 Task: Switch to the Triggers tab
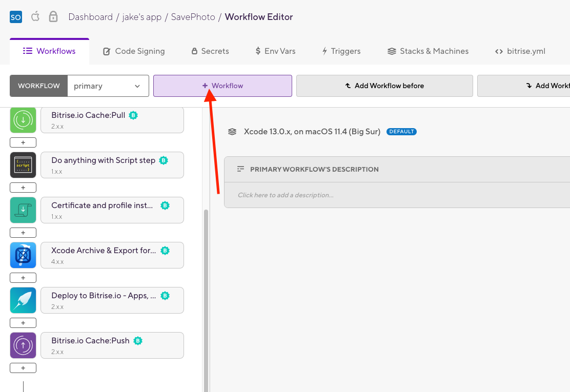click(341, 51)
